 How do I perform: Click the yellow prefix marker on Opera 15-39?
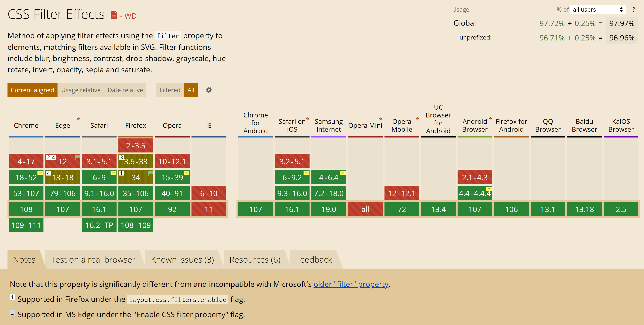[x=186, y=173]
